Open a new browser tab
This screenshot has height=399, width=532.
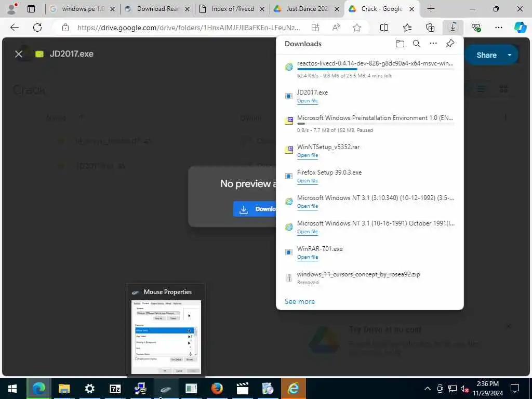(431, 9)
